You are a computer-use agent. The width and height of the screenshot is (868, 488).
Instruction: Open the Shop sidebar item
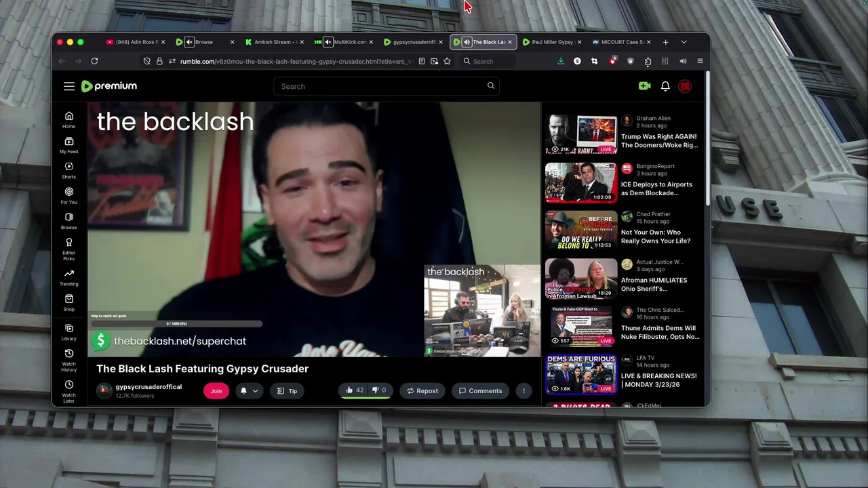coord(68,303)
